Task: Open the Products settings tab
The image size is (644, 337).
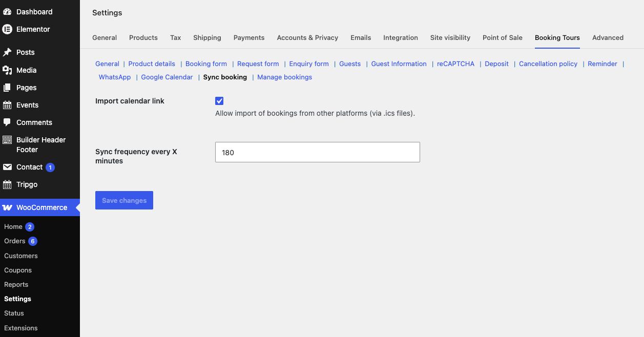Action: 143,37
